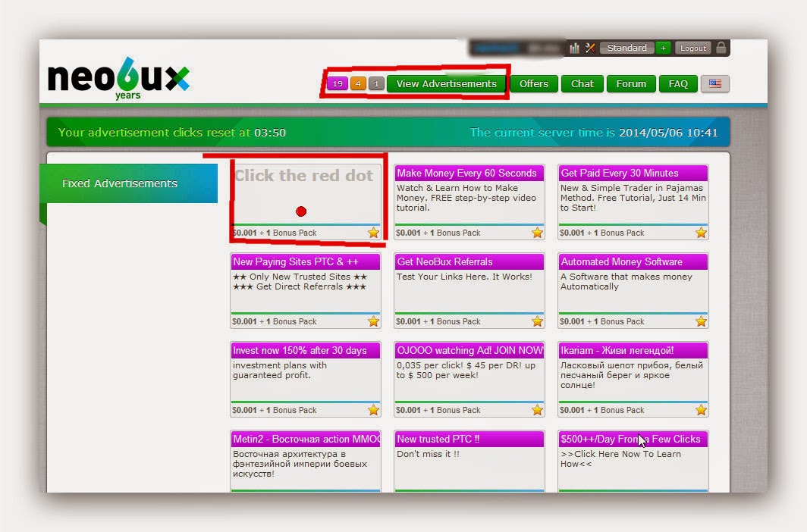Click the Standard membership button
This screenshot has width=807, height=532.
(626, 48)
